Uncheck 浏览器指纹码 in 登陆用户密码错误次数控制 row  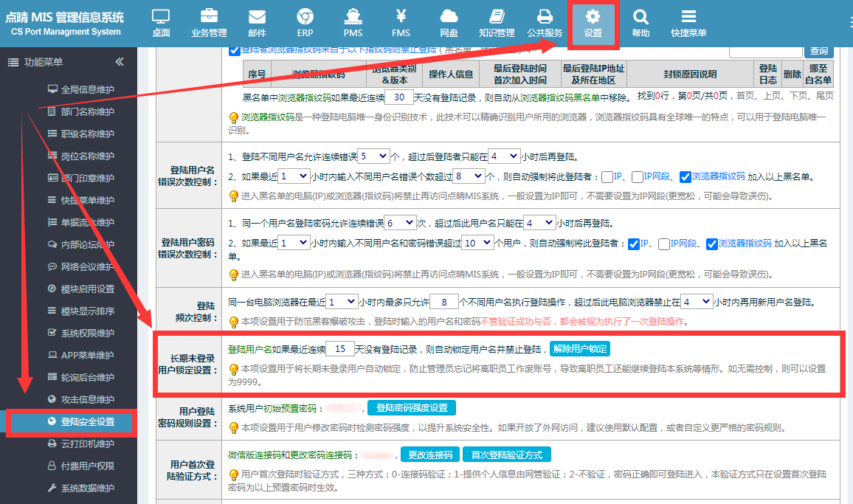[x=711, y=244]
